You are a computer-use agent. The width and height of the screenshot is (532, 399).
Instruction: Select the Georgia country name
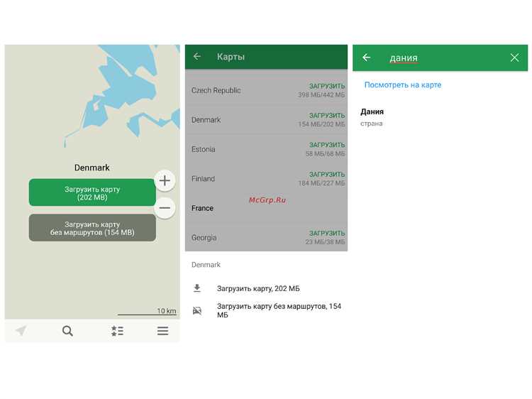tap(204, 238)
